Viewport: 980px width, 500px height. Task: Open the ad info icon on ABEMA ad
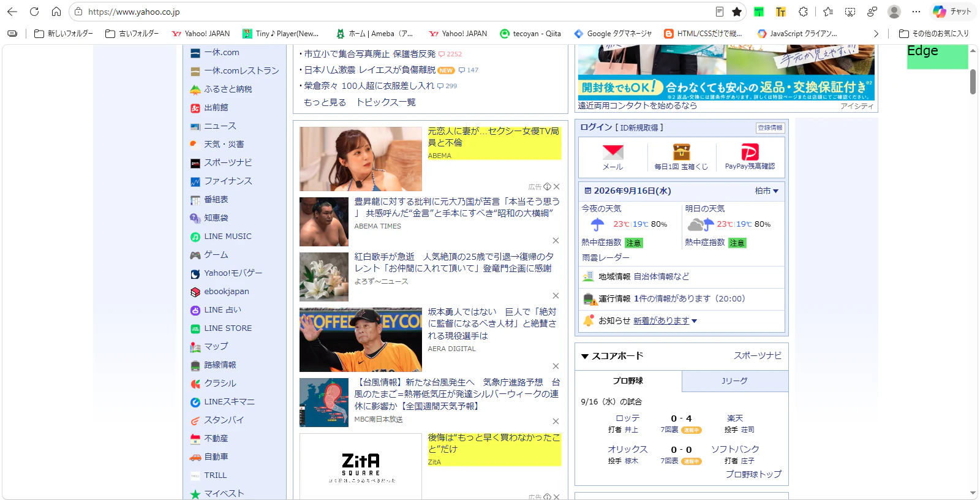point(547,187)
